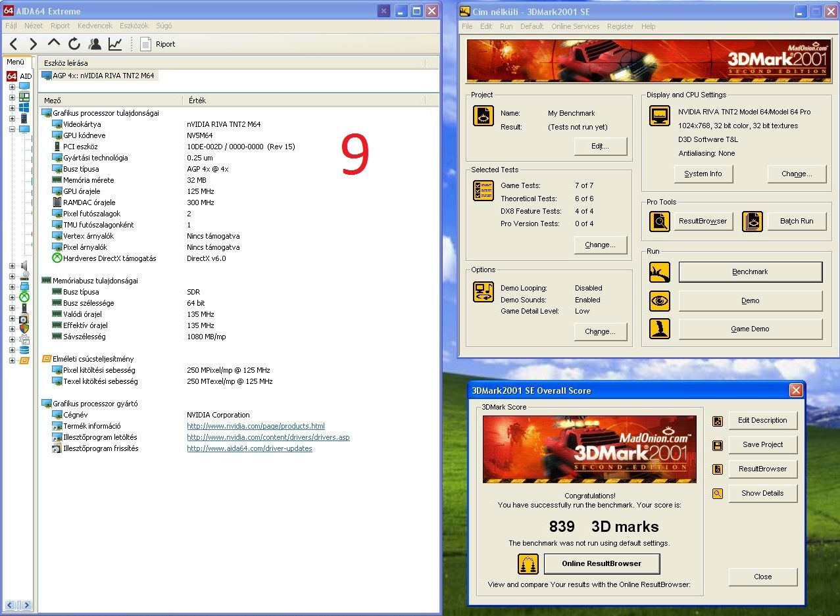Click the disk icon beside Save Project

click(x=718, y=445)
